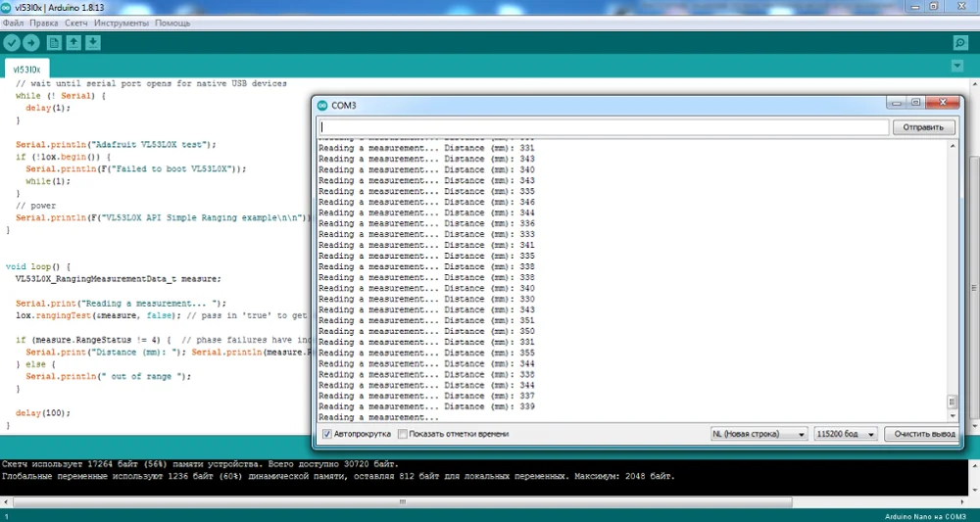Open the Инструменты menu
The image size is (980, 522).
pos(122,24)
